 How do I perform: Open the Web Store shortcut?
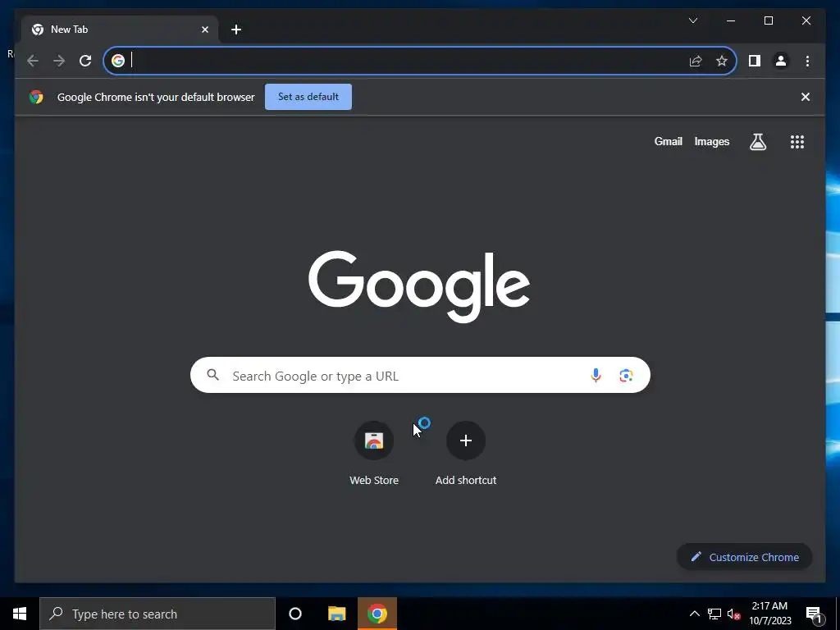pyautogui.click(x=374, y=454)
